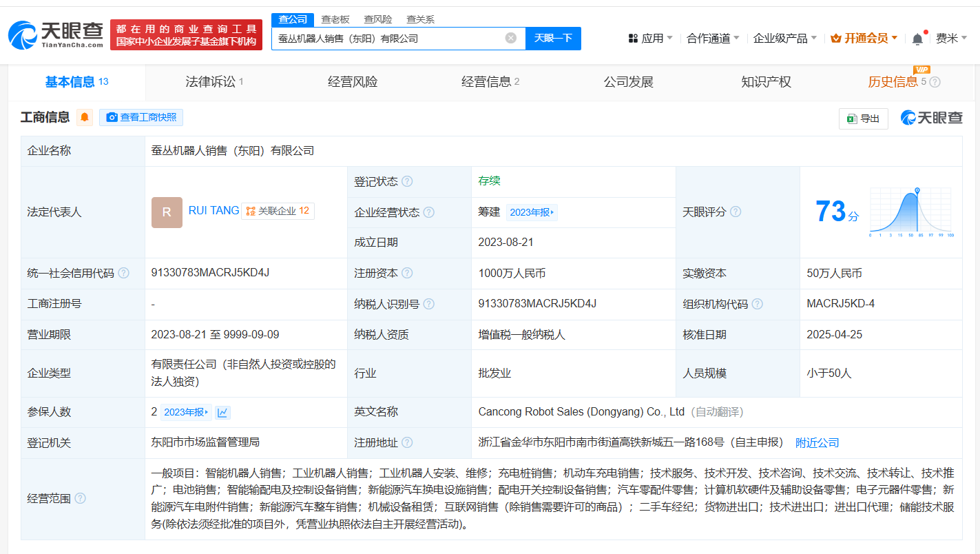Click the 天眼一下 search button

click(x=553, y=39)
